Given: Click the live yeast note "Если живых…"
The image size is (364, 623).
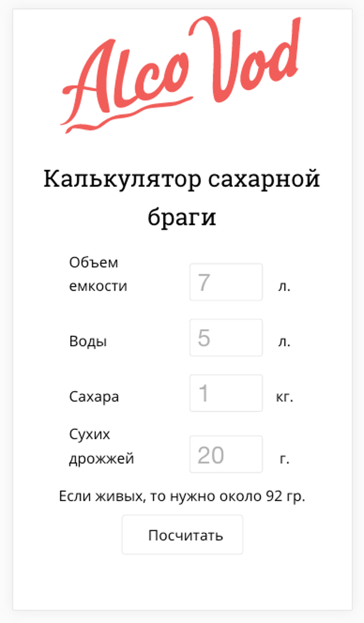Looking at the screenshot, I should tap(182, 496).
